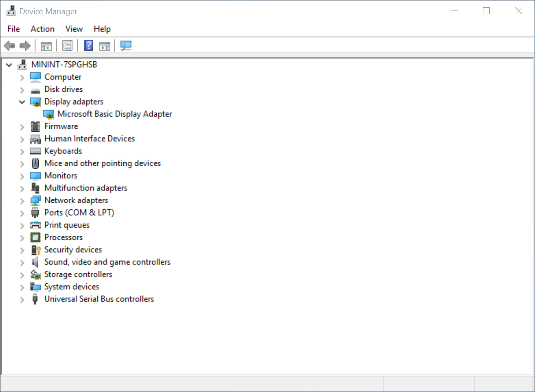This screenshot has width=535, height=392.
Task: Click the Back arrow toolbar icon
Action: click(x=10, y=45)
